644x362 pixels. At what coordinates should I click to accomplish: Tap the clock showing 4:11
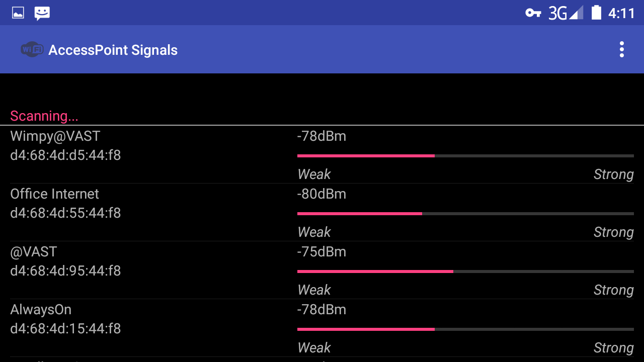coord(621,13)
